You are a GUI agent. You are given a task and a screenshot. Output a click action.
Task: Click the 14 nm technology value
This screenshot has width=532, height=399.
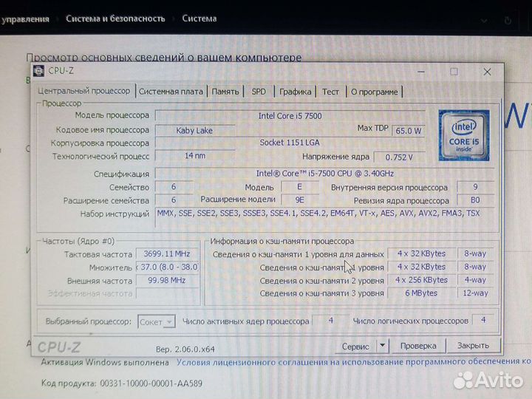click(195, 156)
